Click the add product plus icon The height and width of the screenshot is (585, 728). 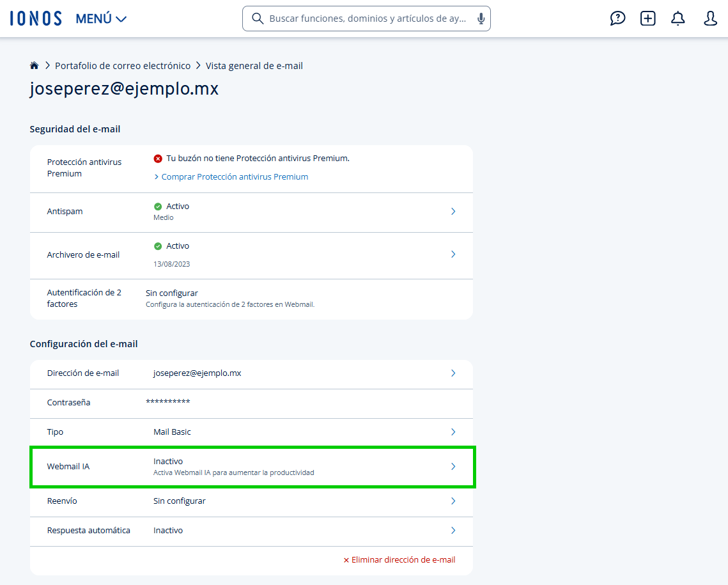[647, 19]
